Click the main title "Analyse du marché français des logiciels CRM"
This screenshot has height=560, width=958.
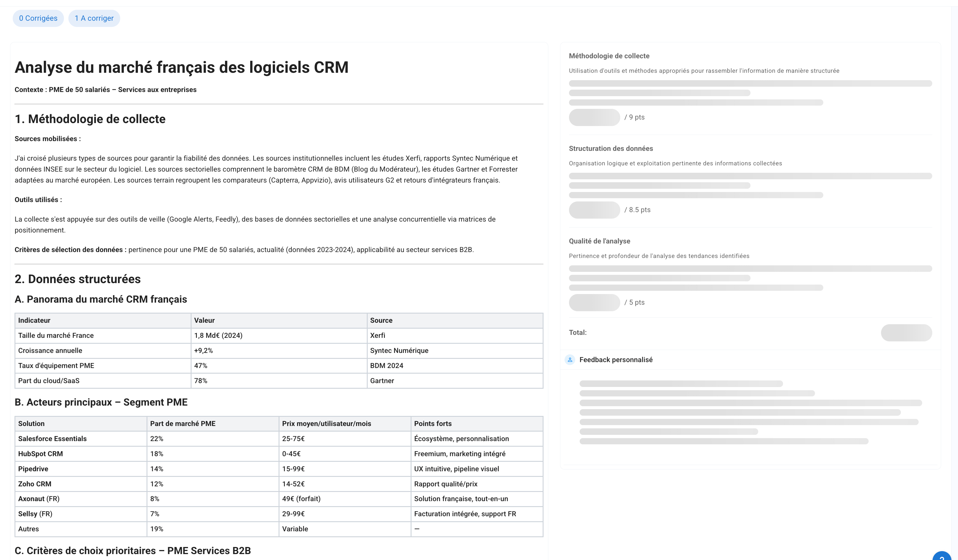(181, 67)
